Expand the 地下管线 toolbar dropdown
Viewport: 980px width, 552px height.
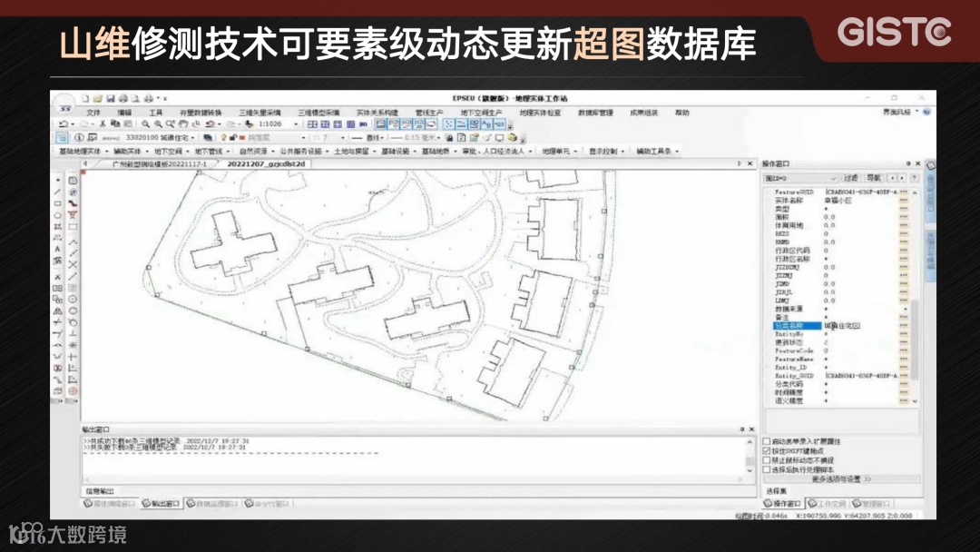[230, 152]
